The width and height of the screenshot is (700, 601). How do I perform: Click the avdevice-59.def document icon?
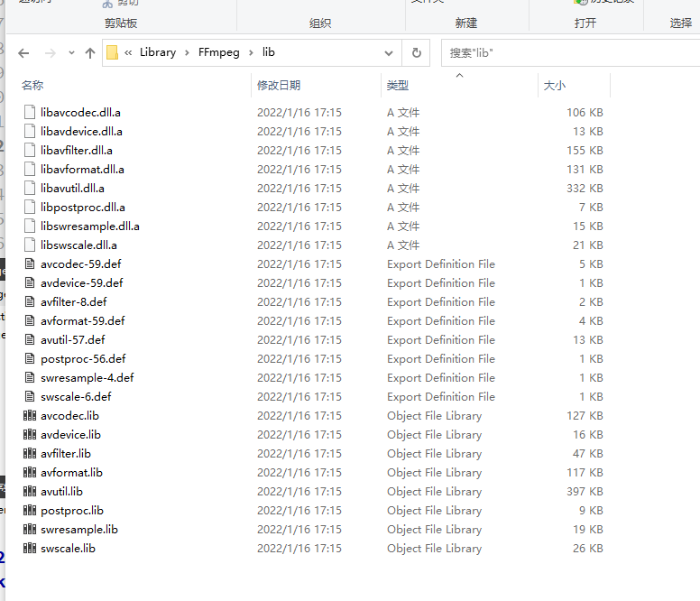click(30, 282)
